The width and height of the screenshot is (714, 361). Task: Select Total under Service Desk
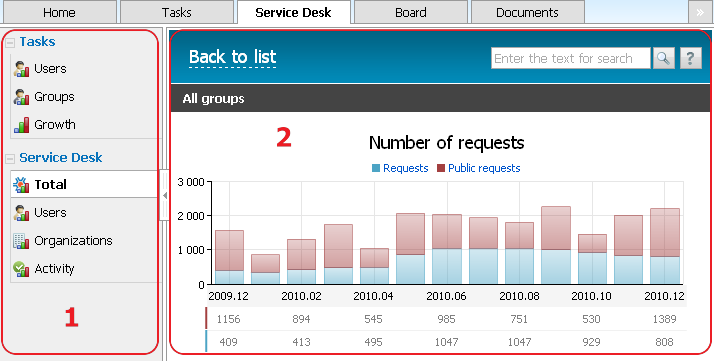point(84,184)
